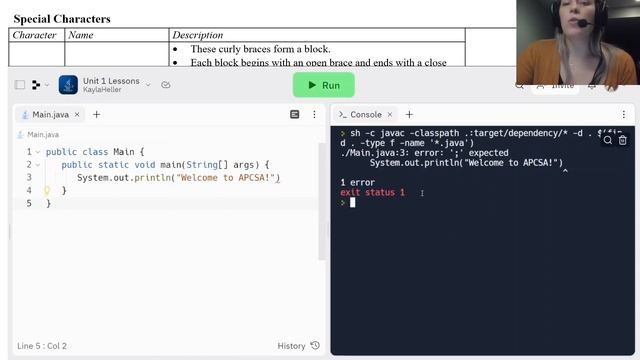Click the editor vertical scrollbar
640x360 pixels.
(x=322, y=202)
